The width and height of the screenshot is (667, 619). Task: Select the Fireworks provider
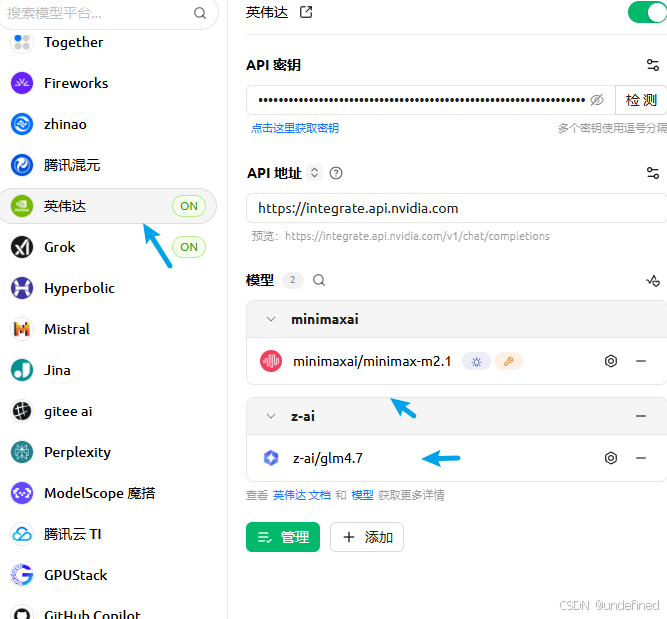108,83
